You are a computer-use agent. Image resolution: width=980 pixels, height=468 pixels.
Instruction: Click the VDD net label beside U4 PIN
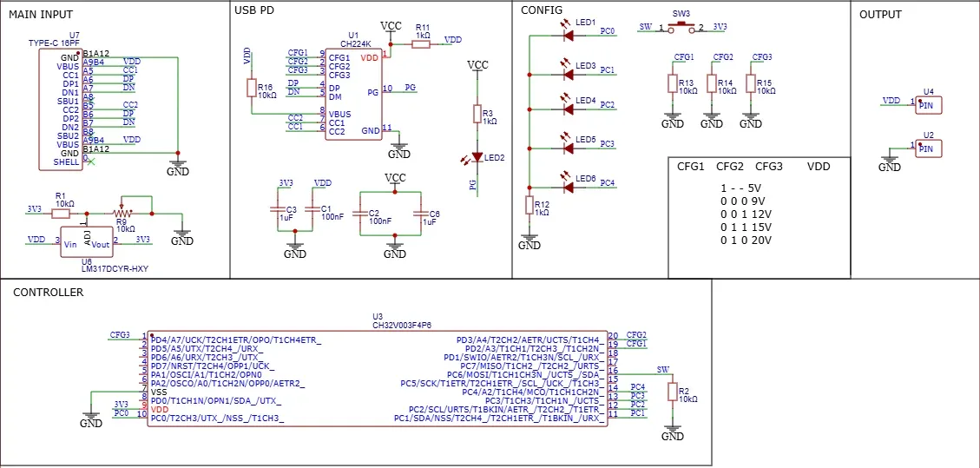(x=891, y=101)
